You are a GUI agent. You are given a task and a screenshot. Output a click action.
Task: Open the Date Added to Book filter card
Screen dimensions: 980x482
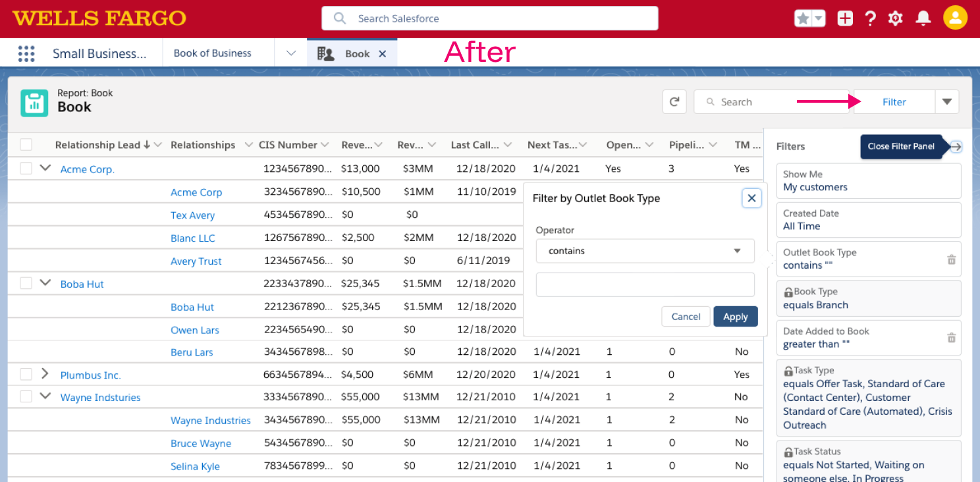pyautogui.click(x=869, y=338)
